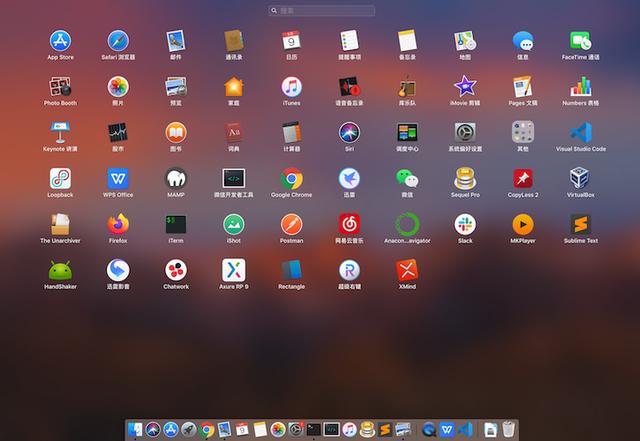Launch Anaconda Navigator
The width and height of the screenshot is (640, 441).
pyautogui.click(x=407, y=224)
